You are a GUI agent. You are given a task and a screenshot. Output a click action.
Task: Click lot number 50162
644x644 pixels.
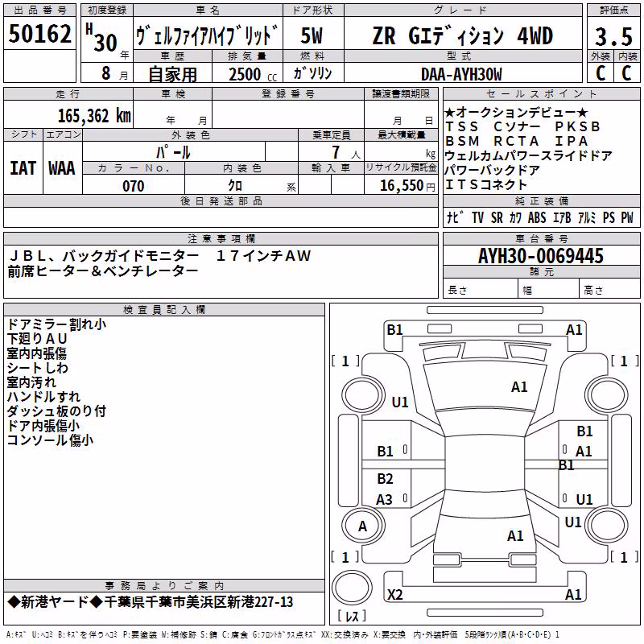(39, 34)
